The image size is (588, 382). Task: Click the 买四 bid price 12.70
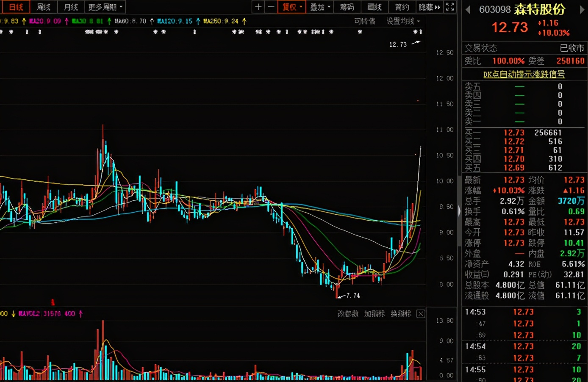pos(514,159)
